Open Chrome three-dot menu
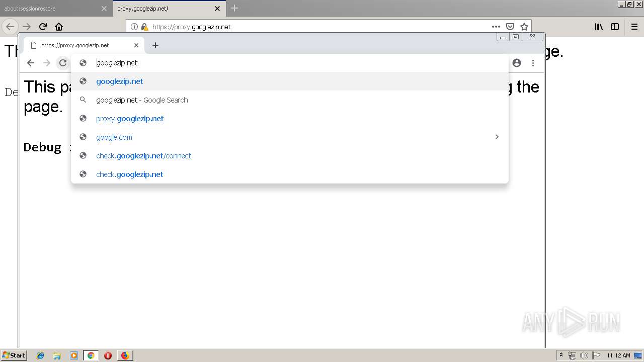644x362 pixels. (533, 63)
